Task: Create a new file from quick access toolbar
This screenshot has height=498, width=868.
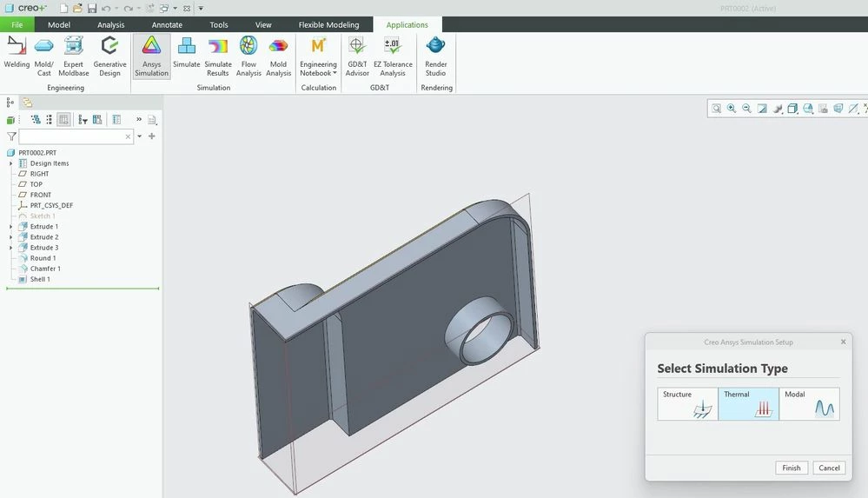Action: 63,9
